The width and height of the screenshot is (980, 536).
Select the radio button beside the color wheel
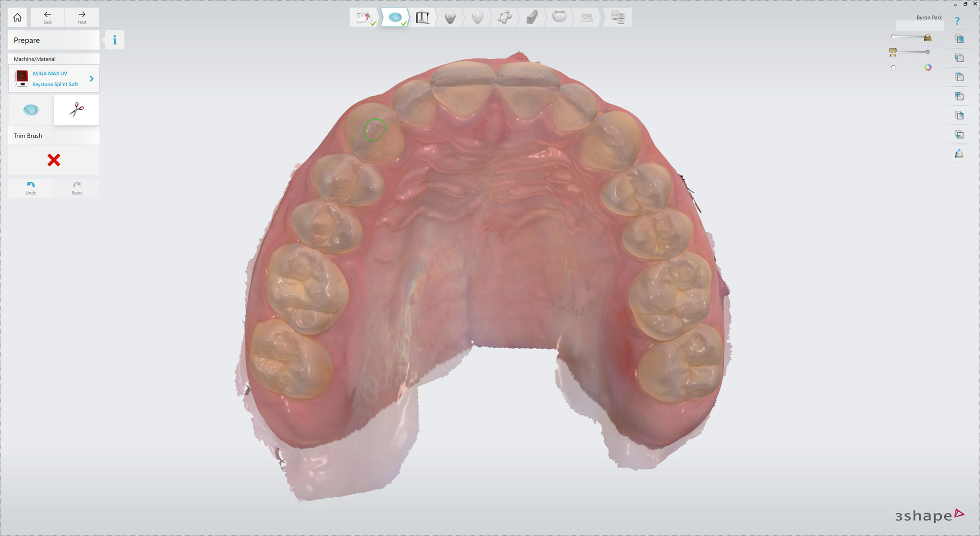(x=893, y=67)
